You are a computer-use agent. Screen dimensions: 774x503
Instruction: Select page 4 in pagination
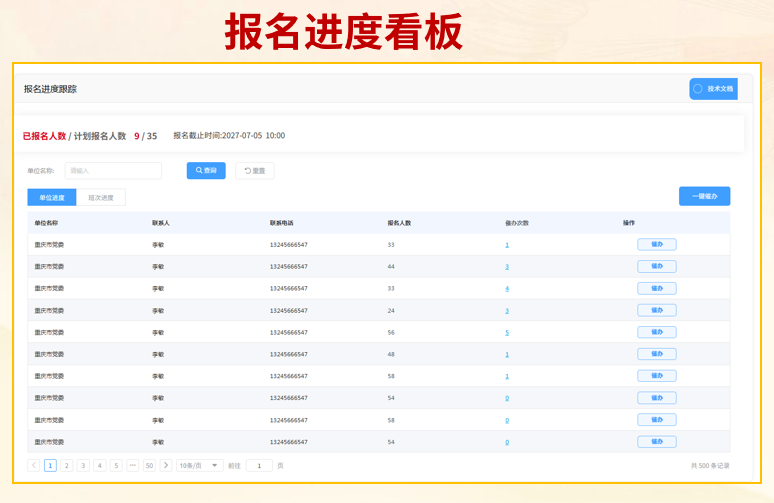[100, 465]
